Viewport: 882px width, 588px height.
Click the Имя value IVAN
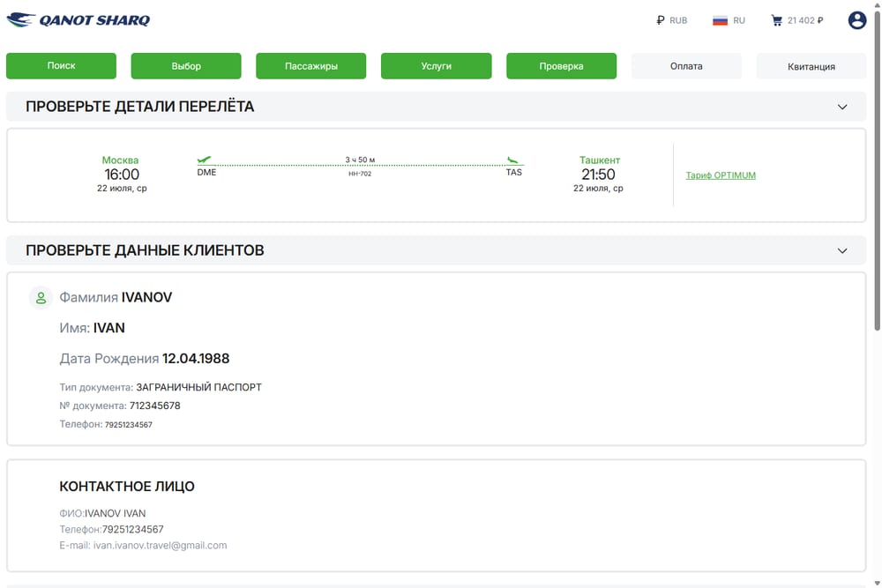point(109,328)
